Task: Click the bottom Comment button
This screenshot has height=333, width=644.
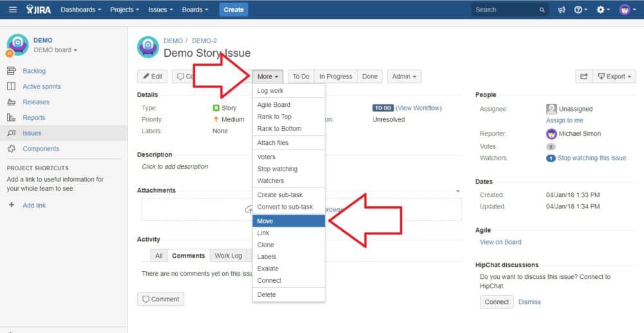Action: [160, 299]
